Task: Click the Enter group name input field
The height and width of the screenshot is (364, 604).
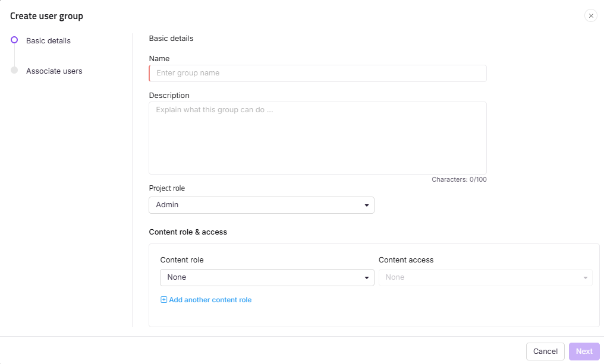Action: click(317, 73)
